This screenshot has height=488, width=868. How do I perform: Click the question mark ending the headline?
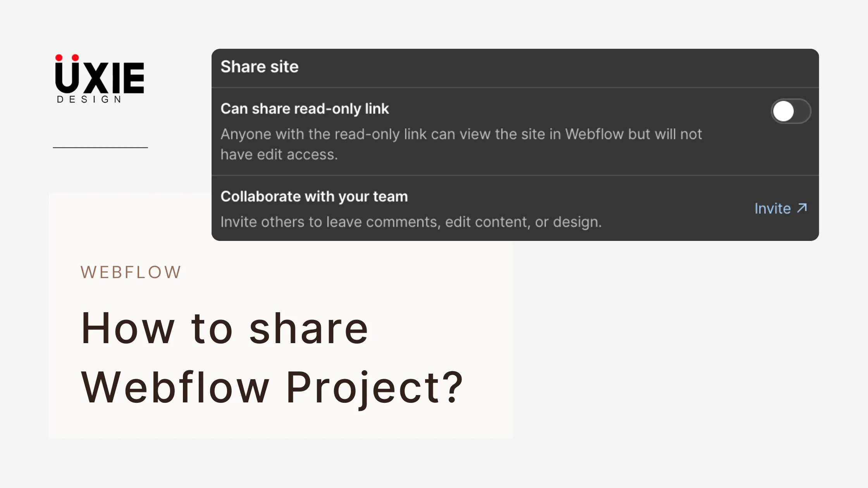[x=453, y=386]
